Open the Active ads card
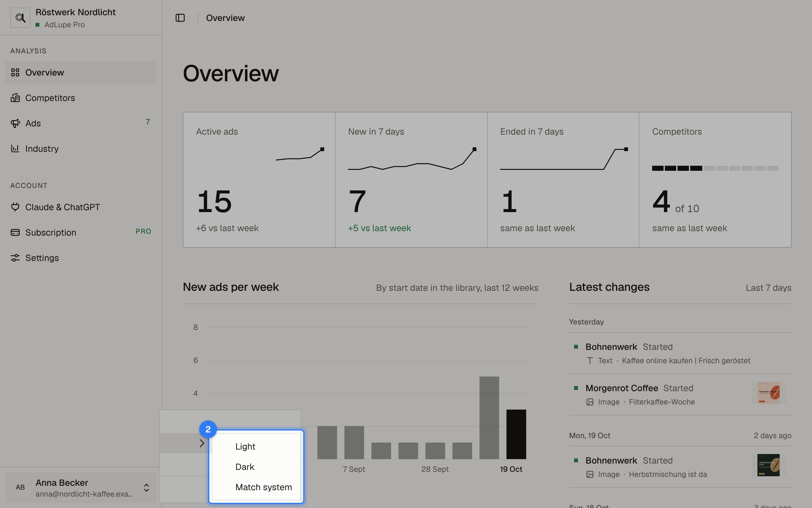 259,180
